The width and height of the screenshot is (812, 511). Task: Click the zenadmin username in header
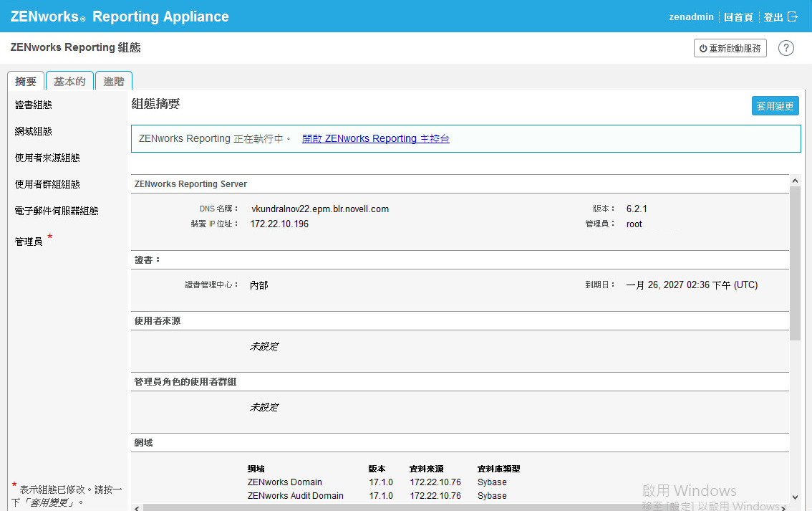[691, 16]
